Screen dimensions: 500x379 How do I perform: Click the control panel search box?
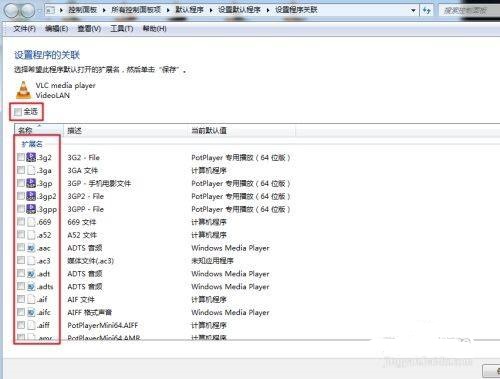tap(469, 10)
